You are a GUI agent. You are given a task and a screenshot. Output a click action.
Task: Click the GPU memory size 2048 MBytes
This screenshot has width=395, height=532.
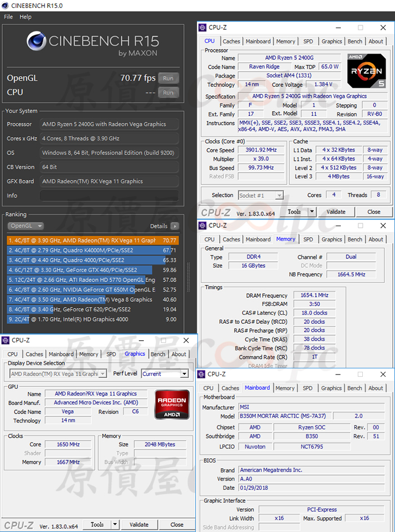pyautogui.click(x=160, y=444)
